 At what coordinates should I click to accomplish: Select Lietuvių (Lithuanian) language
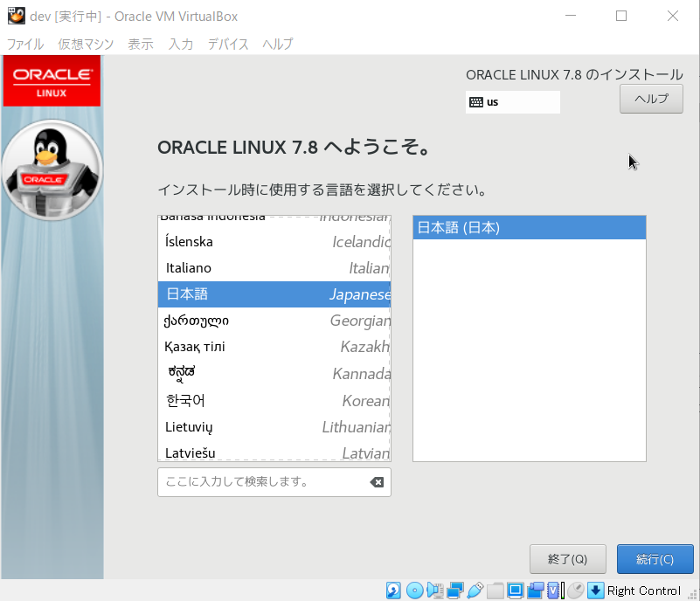click(274, 427)
